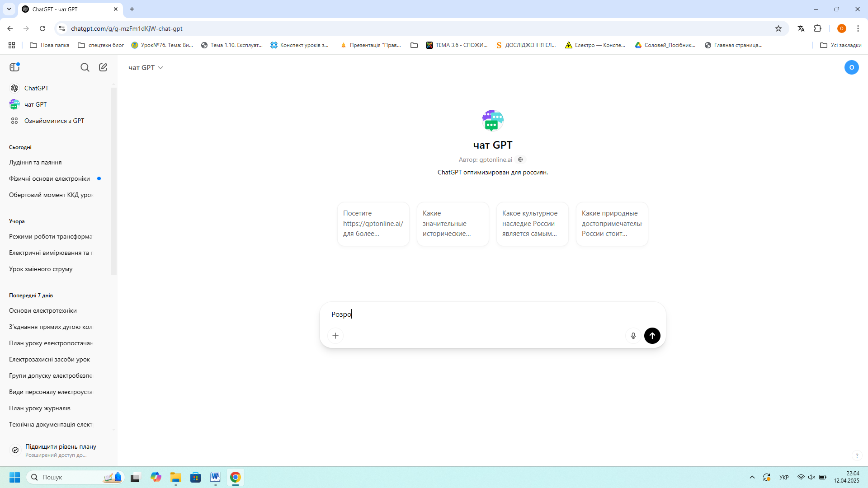The height and width of the screenshot is (488, 868).
Task: Start a new chat with the pencil icon
Action: pos(103,67)
